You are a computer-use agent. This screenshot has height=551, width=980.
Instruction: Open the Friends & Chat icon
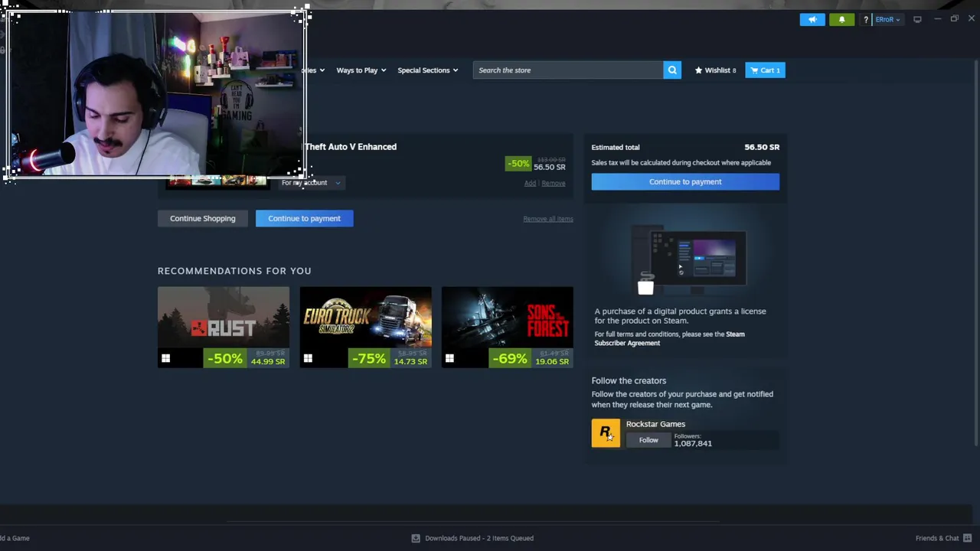point(968,538)
